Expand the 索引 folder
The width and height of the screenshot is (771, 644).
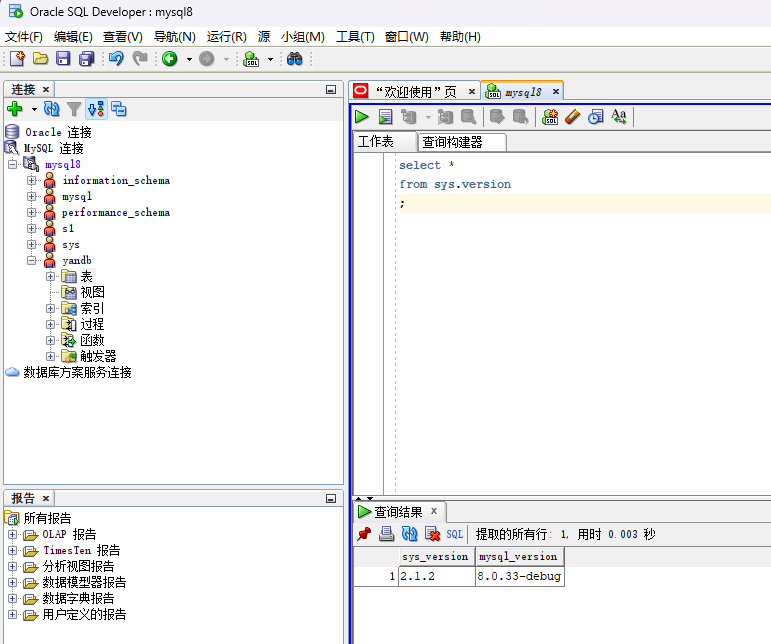click(x=50, y=308)
